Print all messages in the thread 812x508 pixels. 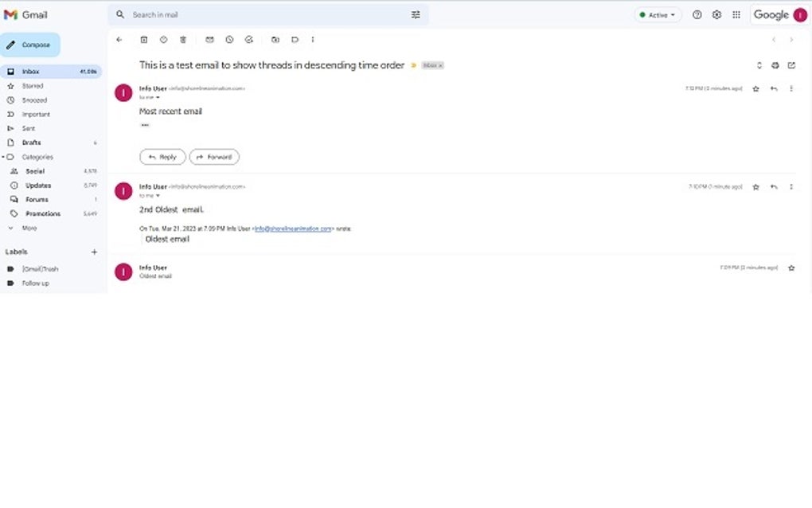(x=775, y=65)
